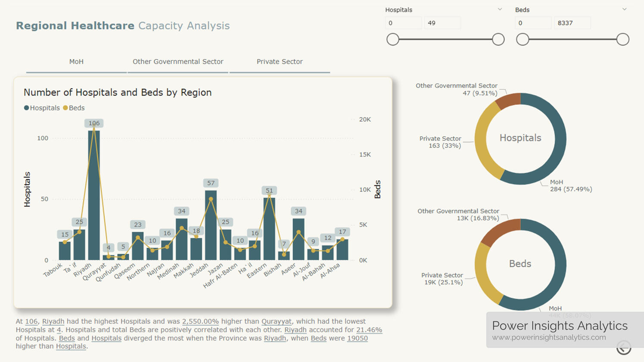Click the Beds maximum input showing 8337
The image size is (644, 362).
[572, 22]
